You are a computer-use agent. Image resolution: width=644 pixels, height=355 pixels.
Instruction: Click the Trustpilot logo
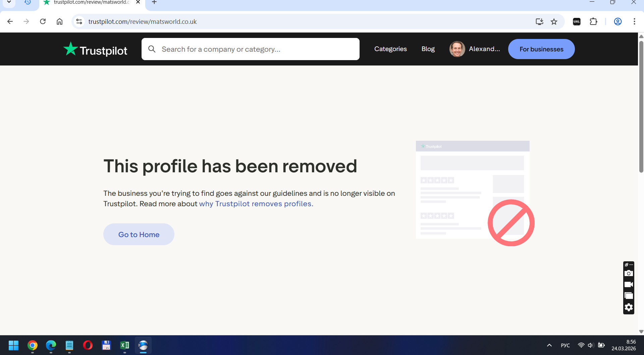pyautogui.click(x=95, y=49)
